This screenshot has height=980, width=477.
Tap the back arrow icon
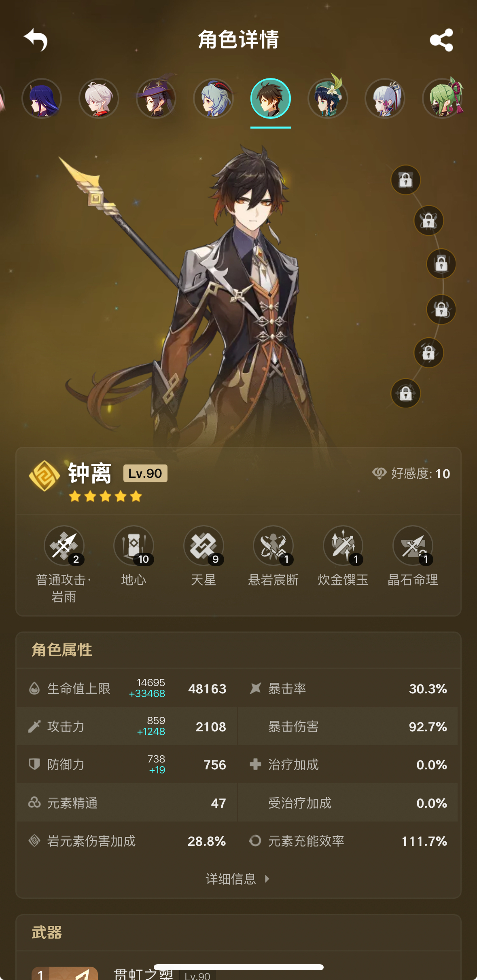click(x=36, y=40)
